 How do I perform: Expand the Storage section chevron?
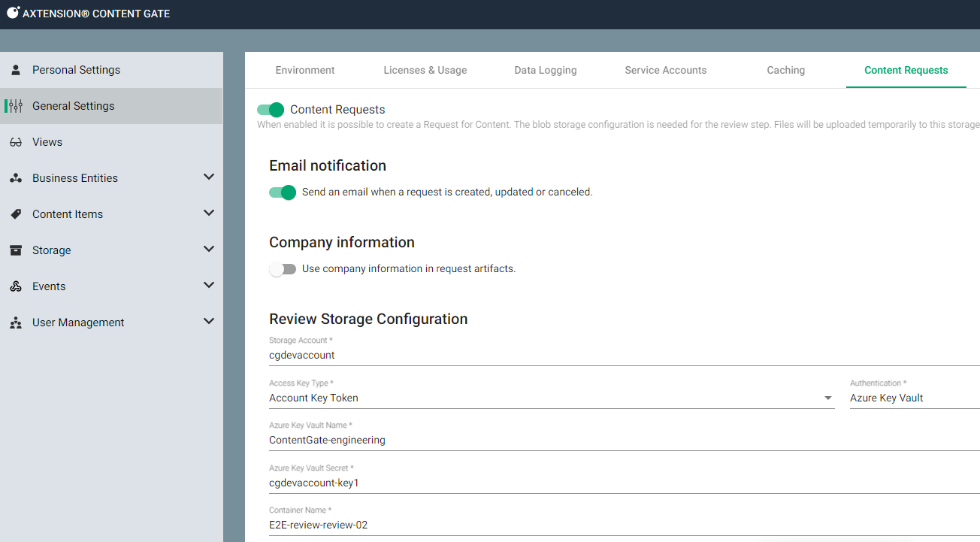pyautogui.click(x=209, y=250)
